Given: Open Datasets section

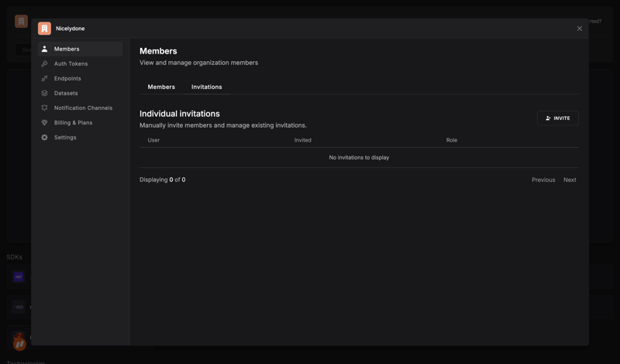Looking at the screenshot, I should [81, 93].
